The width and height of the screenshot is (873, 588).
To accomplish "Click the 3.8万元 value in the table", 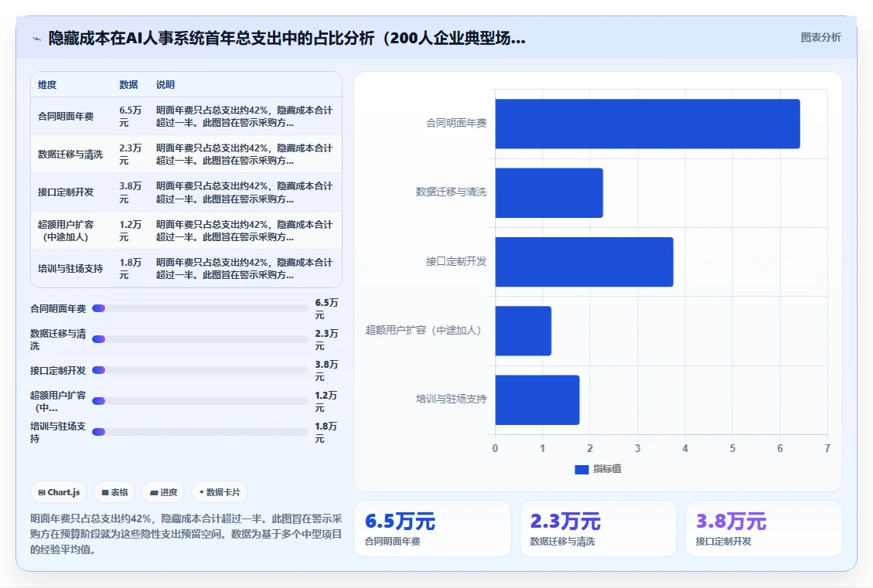I will tap(130, 192).
